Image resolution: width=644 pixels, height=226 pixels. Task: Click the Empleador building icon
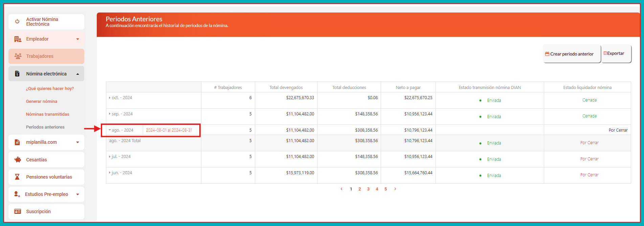[18, 39]
